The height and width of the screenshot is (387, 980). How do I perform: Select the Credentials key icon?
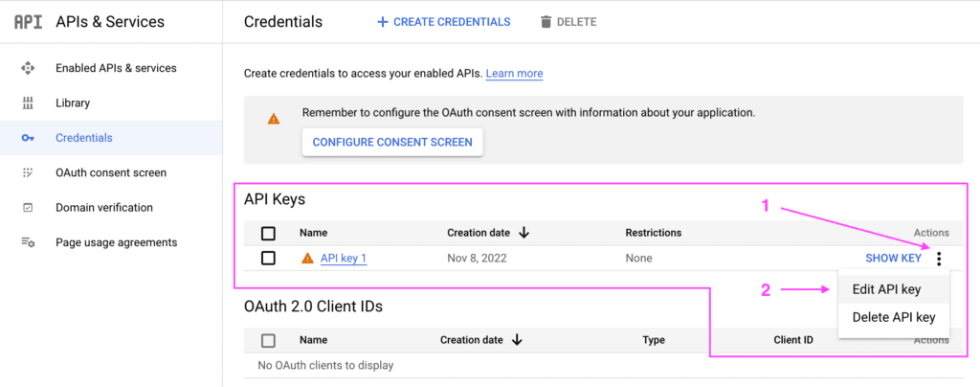pyautogui.click(x=28, y=138)
